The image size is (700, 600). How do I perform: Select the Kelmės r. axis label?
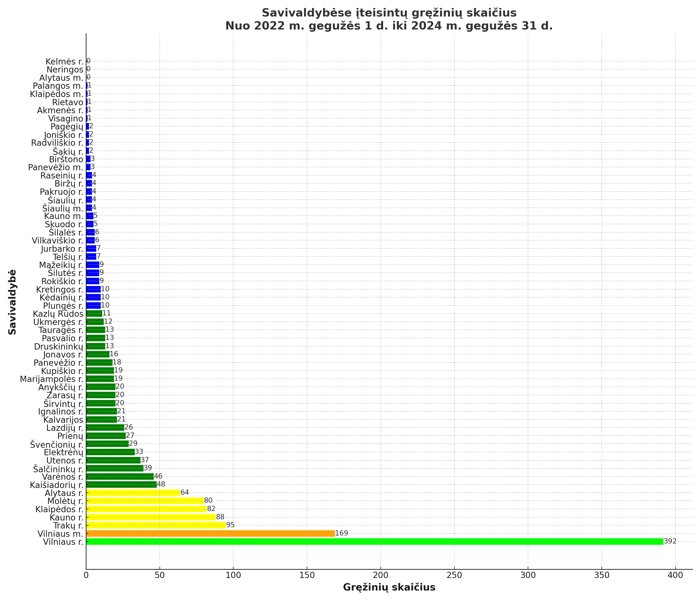[x=64, y=61]
